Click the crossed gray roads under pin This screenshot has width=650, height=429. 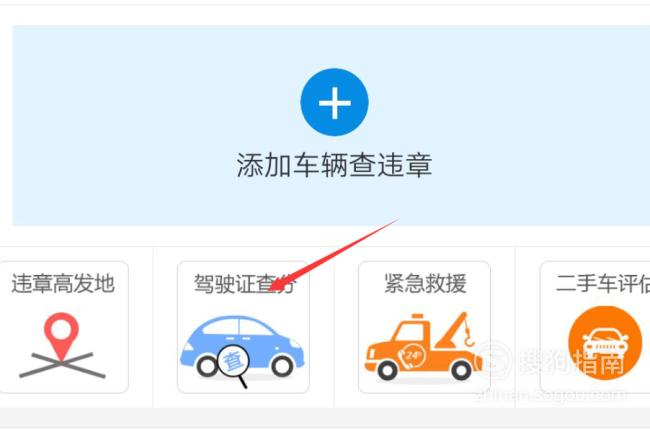point(62,365)
